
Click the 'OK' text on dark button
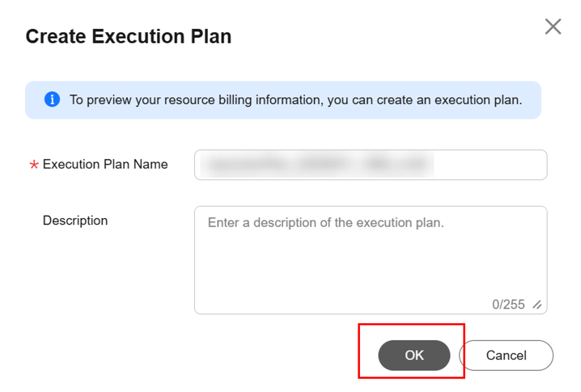click(x=414, y=356)
